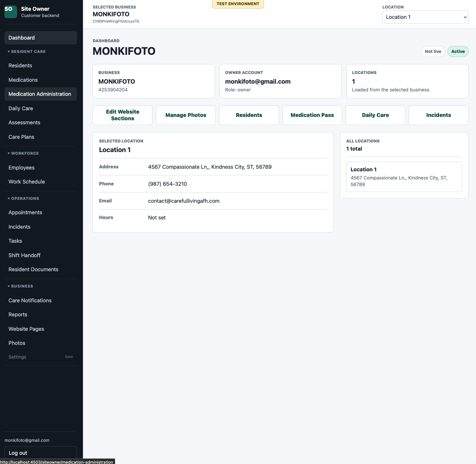The height and width of the screenshot is (464, 476).
Task: Open the Location dropdown selector
Action: (425, 17)
